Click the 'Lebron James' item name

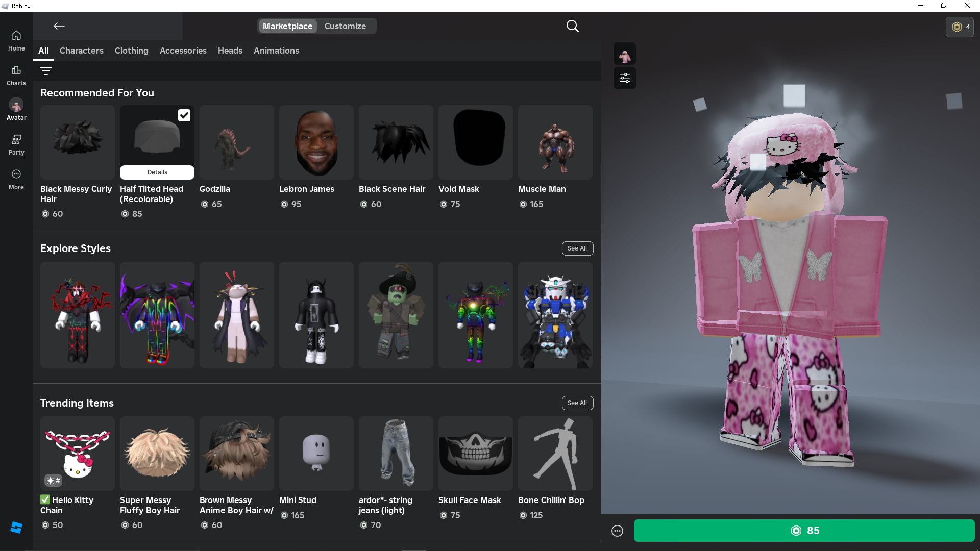click(307, 189)
